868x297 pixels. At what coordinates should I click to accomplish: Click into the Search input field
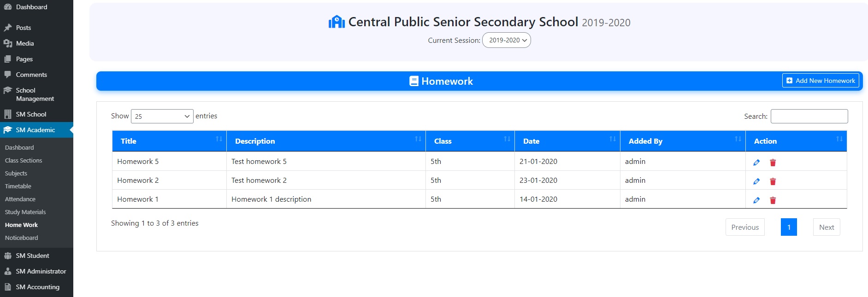809,116
